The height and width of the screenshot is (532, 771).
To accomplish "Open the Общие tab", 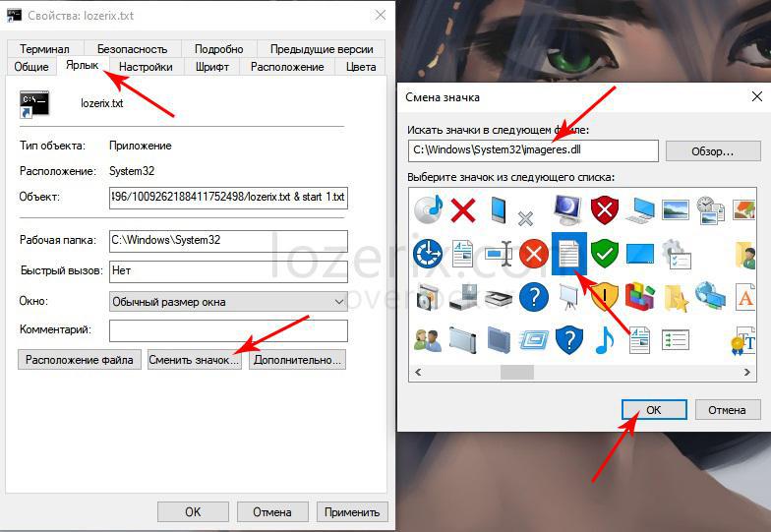I will tap(31, 67).
